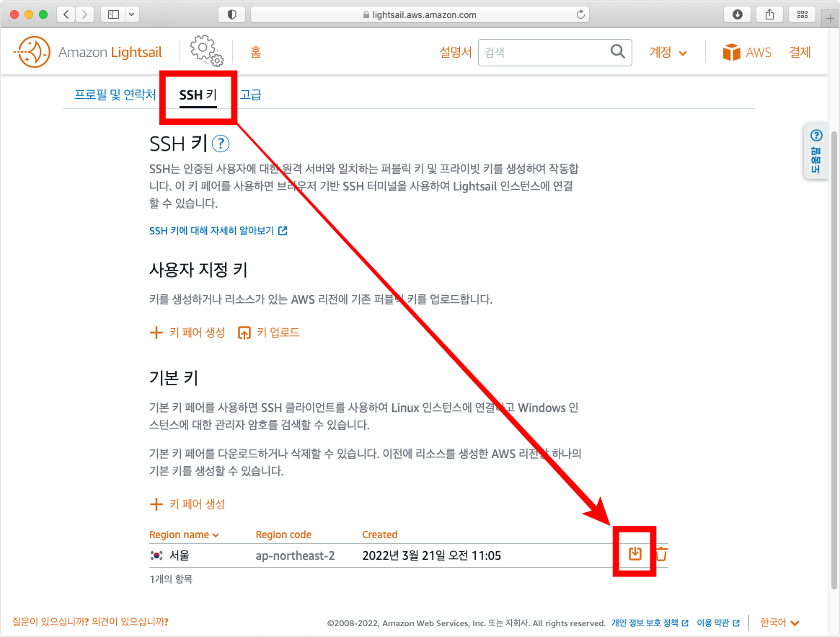The width and height of the screenshot is (840, 637).
Task: Open the 계정 dropdown menu
Action: click(x=668, y=52)
